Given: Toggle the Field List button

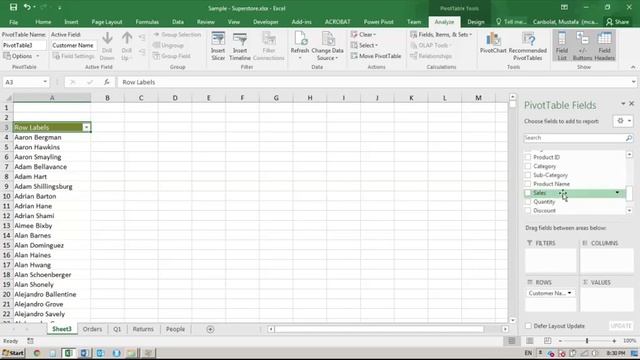Looking at the screenshot, I should tap(562, 46).
